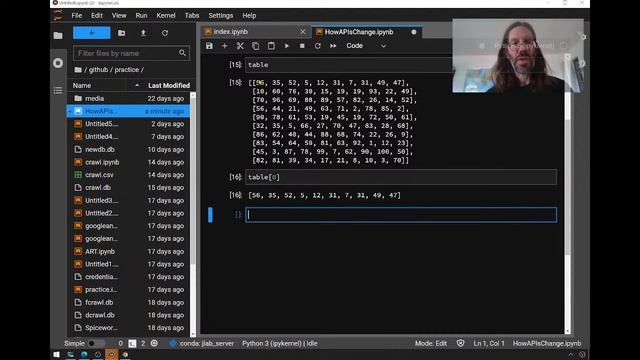Insert a cell below with the plus icon
The height and width of the screenshot is (360, 640).
[x=224, y=46]
